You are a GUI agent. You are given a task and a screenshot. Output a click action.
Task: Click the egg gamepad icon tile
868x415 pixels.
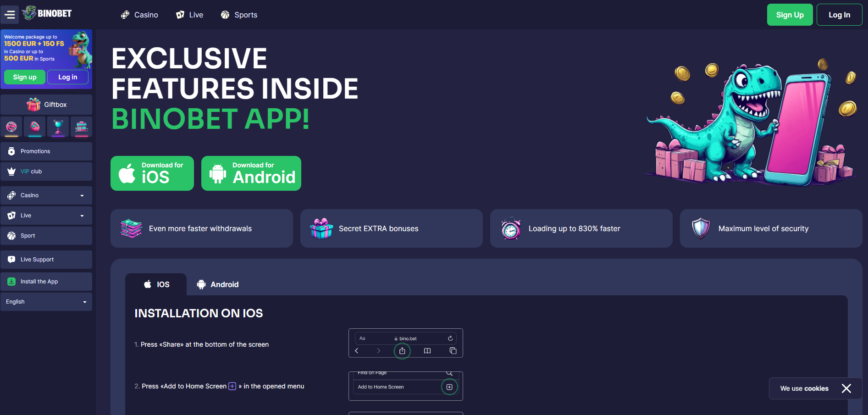pyautogui.click(x=35, y=127)
